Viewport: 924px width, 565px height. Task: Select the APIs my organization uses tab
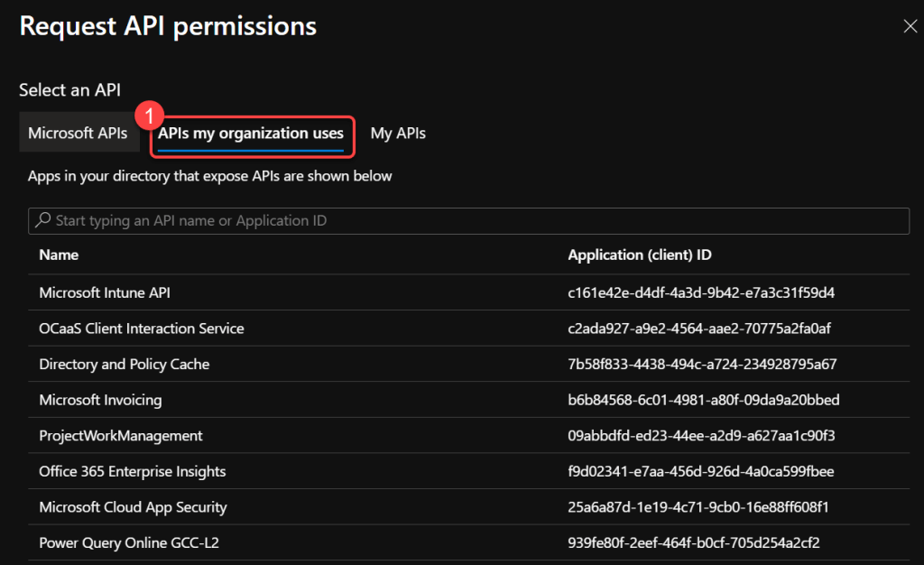[x=251, y=134]
